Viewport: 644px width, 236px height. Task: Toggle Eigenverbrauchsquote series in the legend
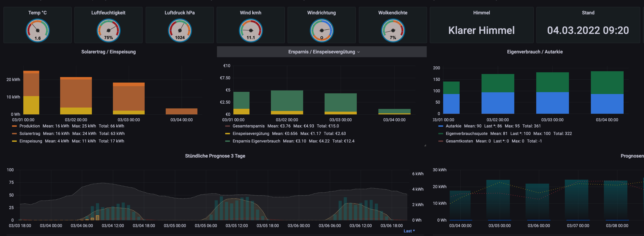[466, 134]
